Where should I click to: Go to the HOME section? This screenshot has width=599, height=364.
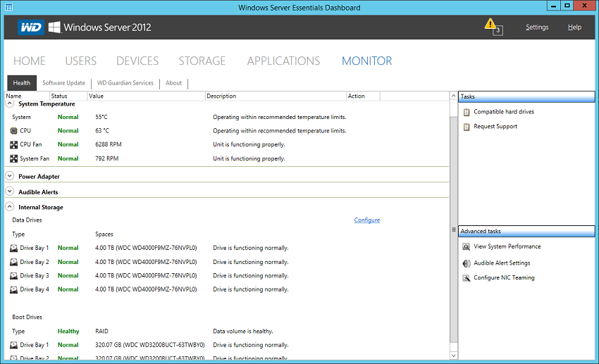(x=30, y=61)
